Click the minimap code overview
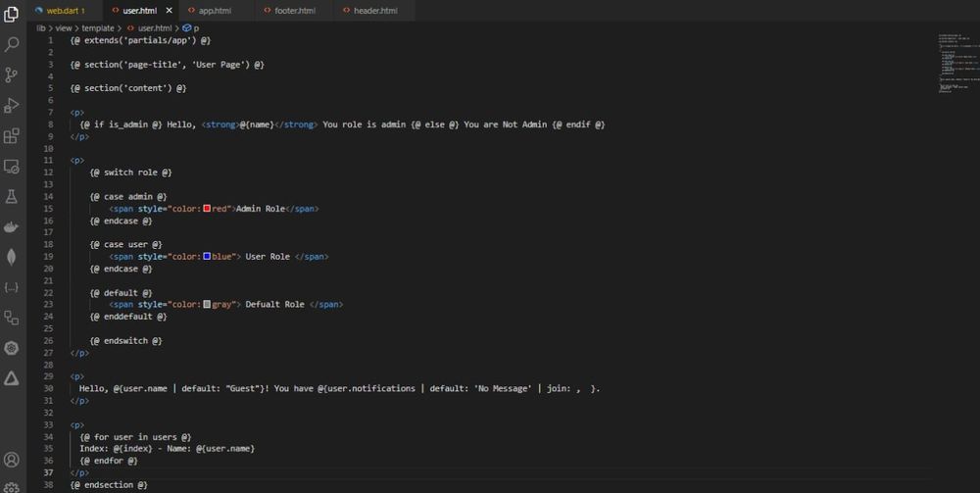This screenshot has height=493, width=980. (x=956, y=64)
